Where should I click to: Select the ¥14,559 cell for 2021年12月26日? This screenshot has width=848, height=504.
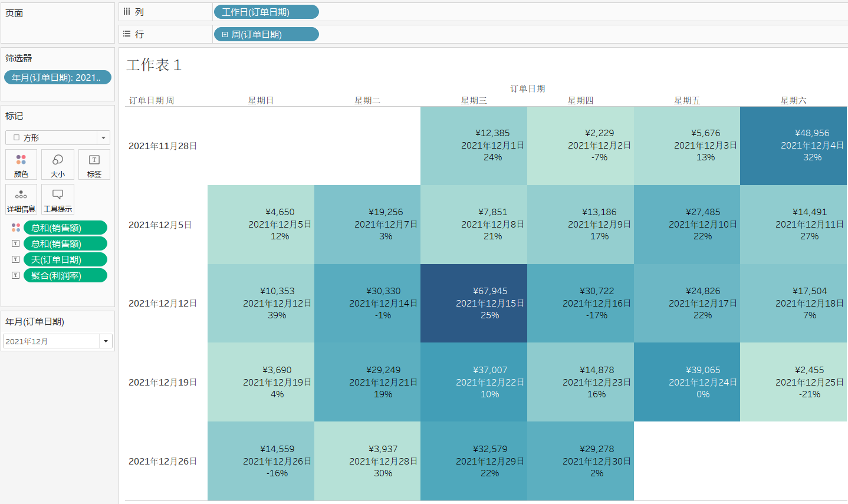261,461
